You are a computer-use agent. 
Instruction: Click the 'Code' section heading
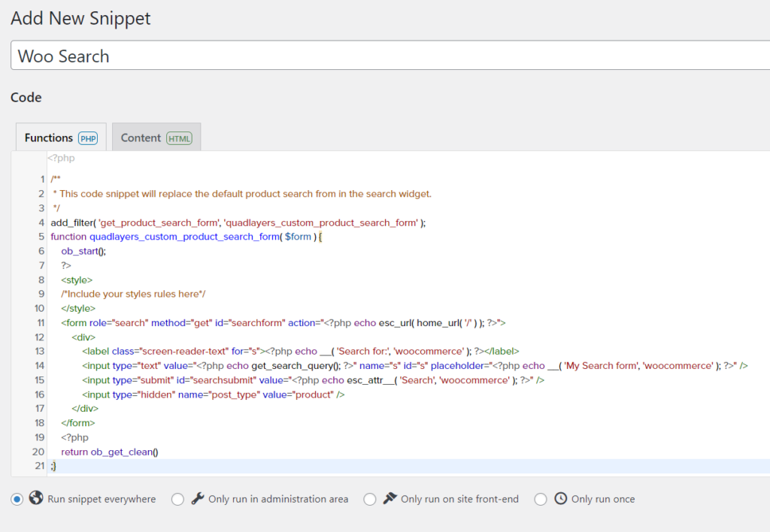(26, 97)
